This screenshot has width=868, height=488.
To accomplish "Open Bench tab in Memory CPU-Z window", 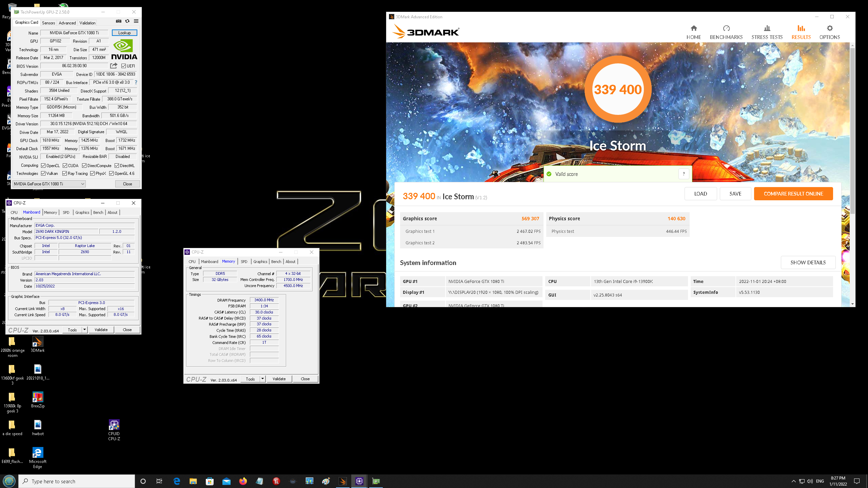I will [x=276, y=262].
